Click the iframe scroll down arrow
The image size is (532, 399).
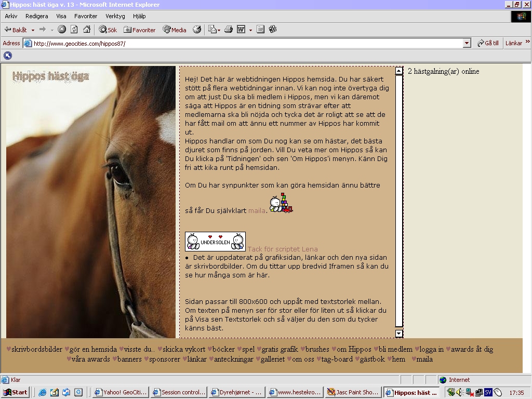click(399, 334)
